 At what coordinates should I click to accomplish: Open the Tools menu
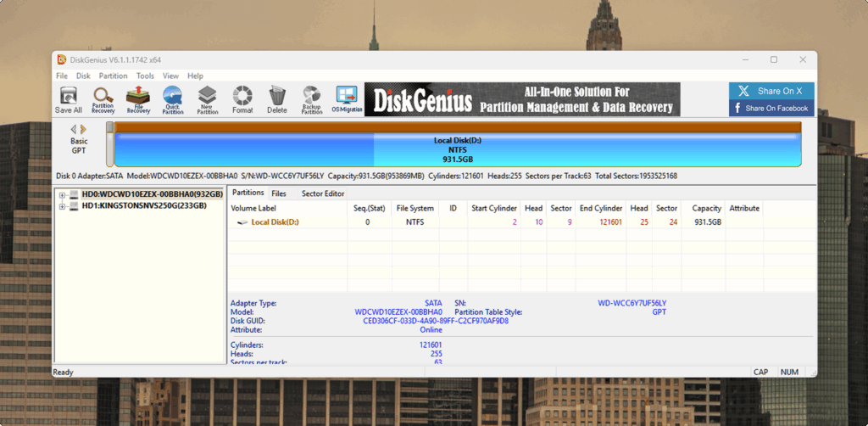click(x=145, y=76)
